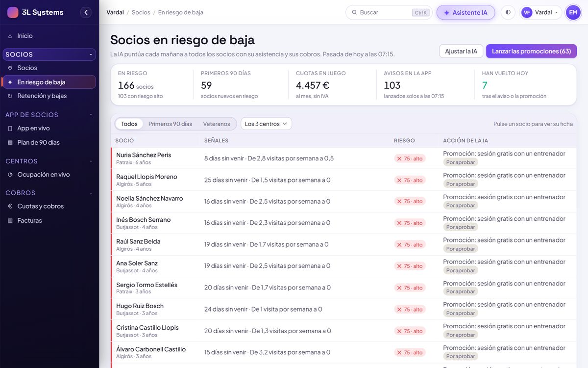Click Por aprobar tag for Raquel Llopis Moreno
The height and width of the screenshot is (368, 588).
point(461,184)
